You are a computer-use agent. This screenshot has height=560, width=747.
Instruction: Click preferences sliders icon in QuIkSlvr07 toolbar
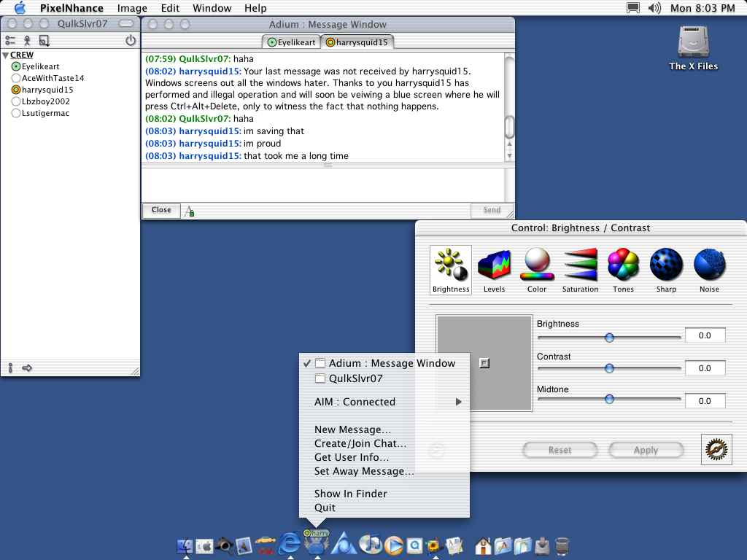pos(10,41)
